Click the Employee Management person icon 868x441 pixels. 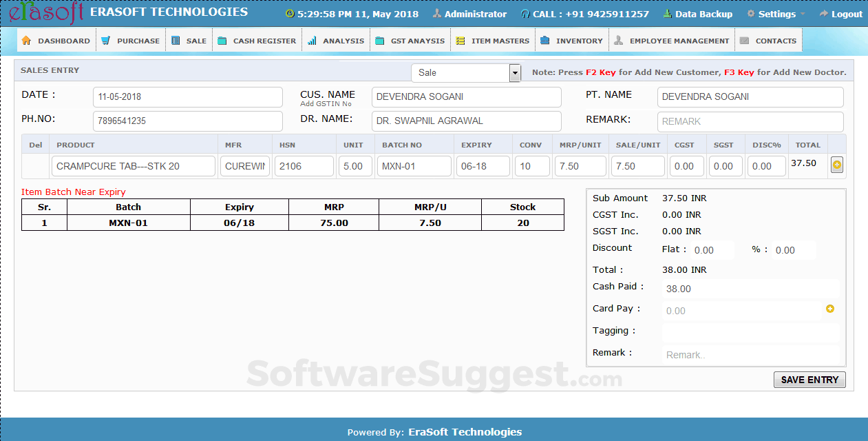pos(618,41)
